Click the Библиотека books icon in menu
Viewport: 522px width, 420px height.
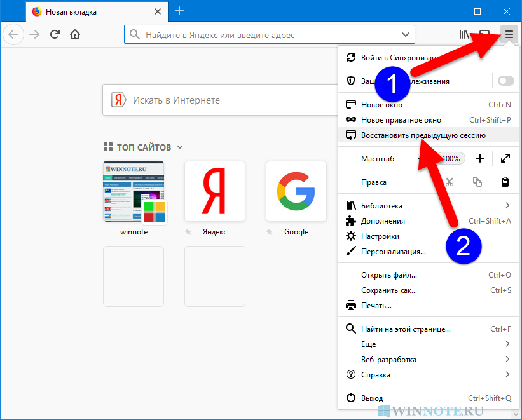click(350, 205)
